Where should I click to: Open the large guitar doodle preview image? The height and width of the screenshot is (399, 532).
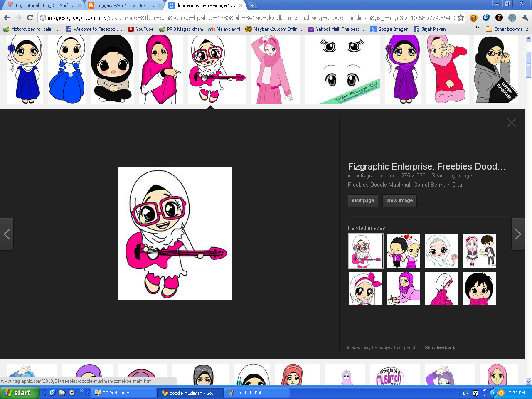[175, 234]
